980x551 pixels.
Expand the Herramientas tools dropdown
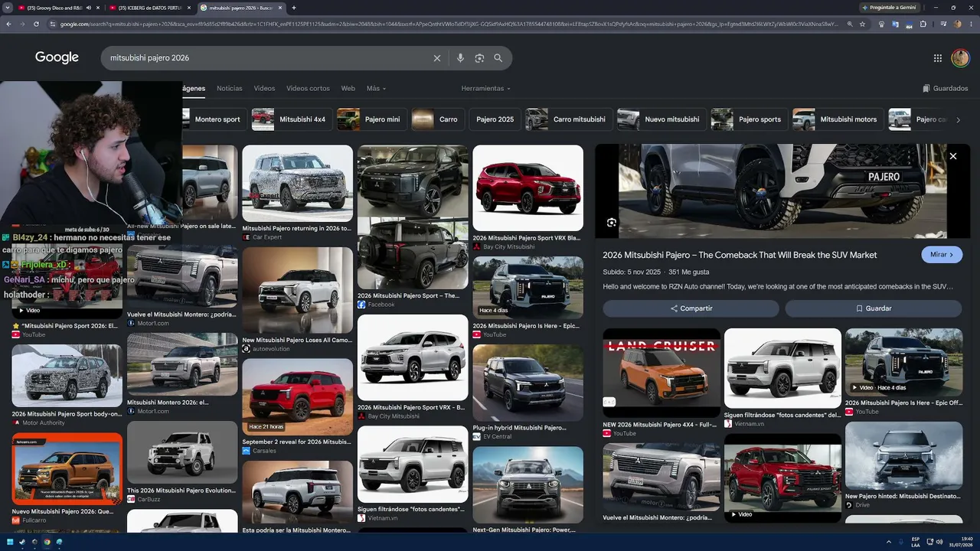485,88
